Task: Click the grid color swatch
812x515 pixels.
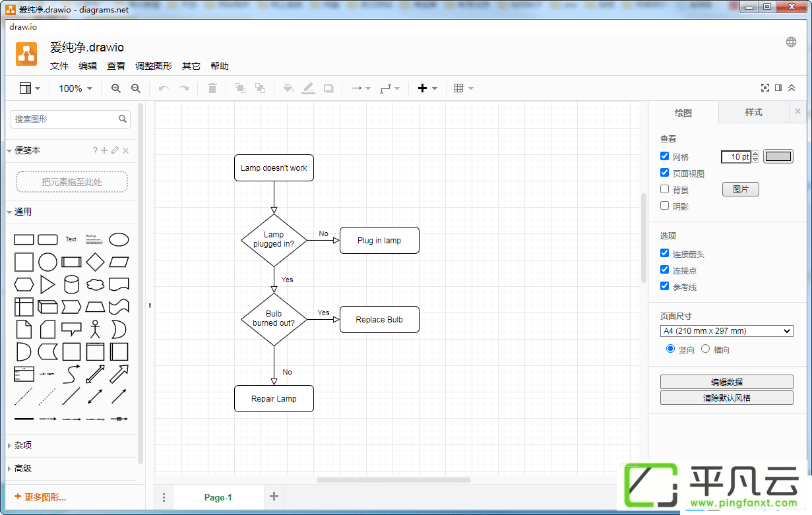Action: click(778, 156)
